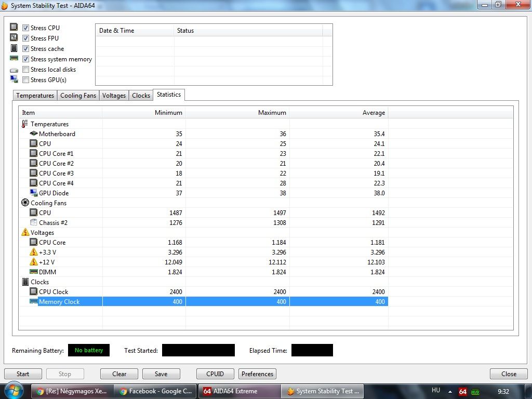Click the Maximum column header
The height and width of the screenshot is (399, 532).
(237, 113)
